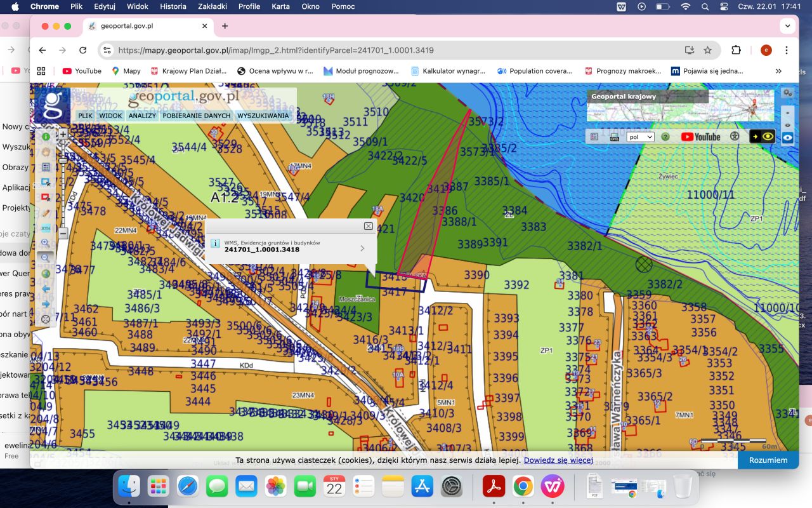Select the pencil drawing tool
Image resolution: width=812 pixels, height=508 pixels.
pos(46,213)
